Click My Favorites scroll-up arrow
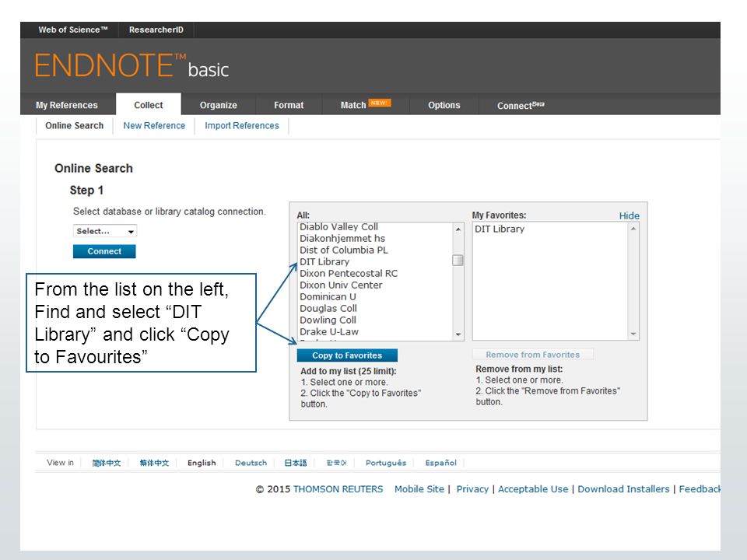Viewport: 747px width, 560px height. pos(633,229)
